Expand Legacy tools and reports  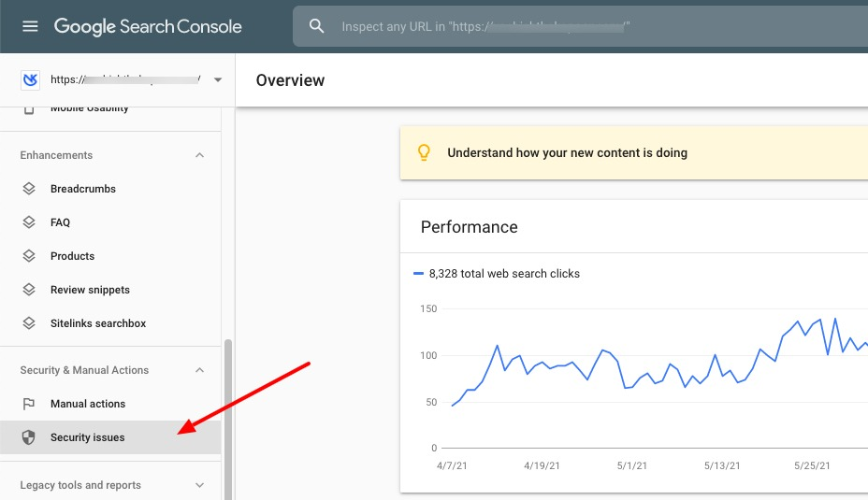(200, 485)
